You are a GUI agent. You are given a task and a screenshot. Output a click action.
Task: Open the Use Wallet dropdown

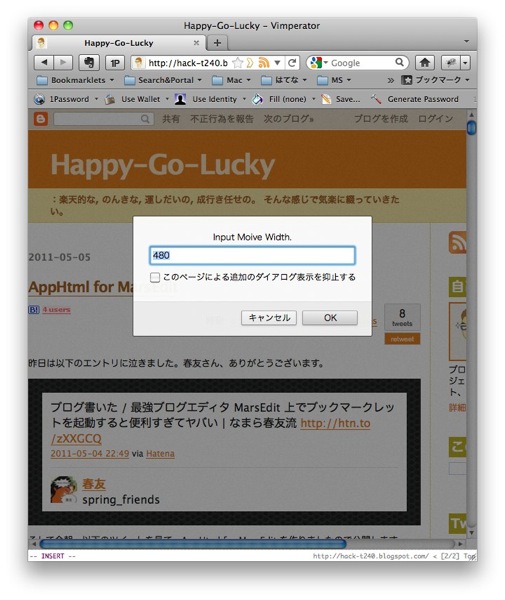click(x=167, y=99)
